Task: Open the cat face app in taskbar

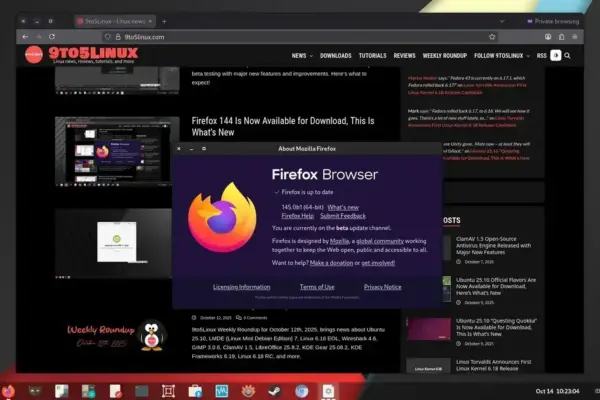Action: (35, 391)
